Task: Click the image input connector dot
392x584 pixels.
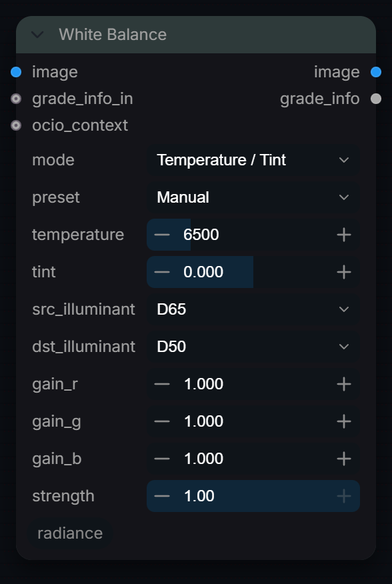Action: 16,72
